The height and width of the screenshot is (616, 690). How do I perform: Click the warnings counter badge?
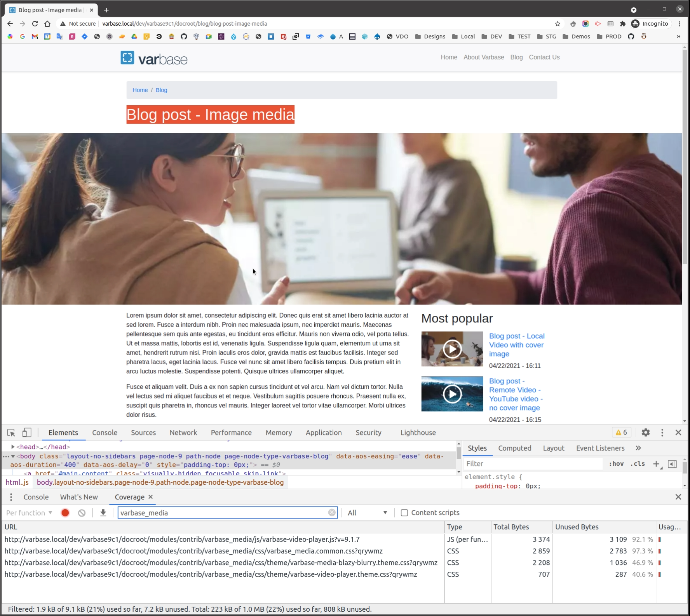pyautogui.click(x=621, y=432)
